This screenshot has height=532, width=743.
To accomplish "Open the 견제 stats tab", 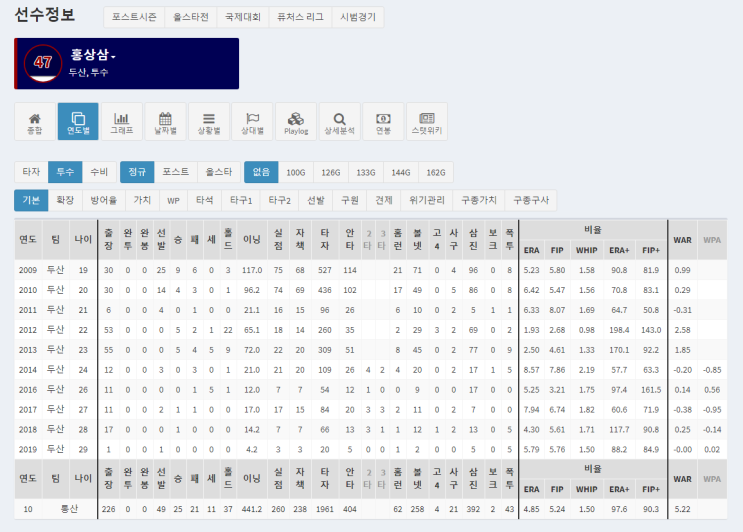I will pyautogui.click(x=384, y=200).
